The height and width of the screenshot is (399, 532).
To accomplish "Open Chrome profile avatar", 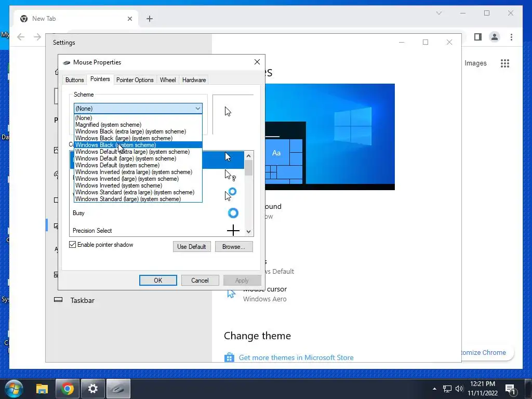I will [x=495, y=37].
